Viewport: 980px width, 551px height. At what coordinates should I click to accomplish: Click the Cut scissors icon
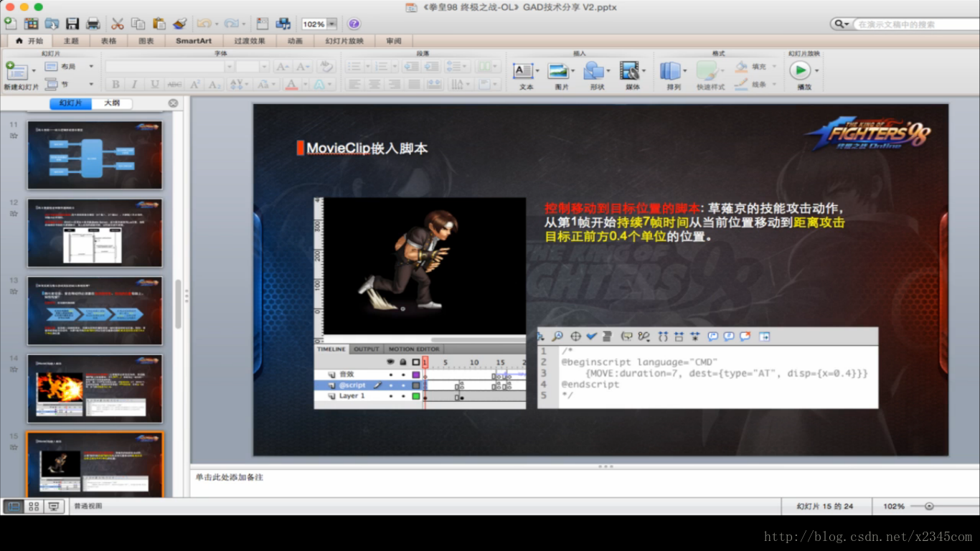[x=118, y=24]
